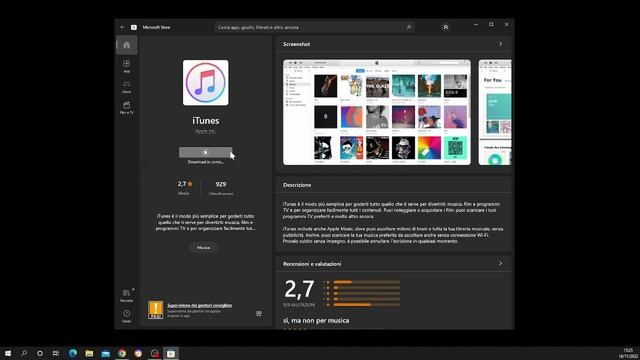Click the iTunes app logo
640x360 pixels.
pos(206,83)
